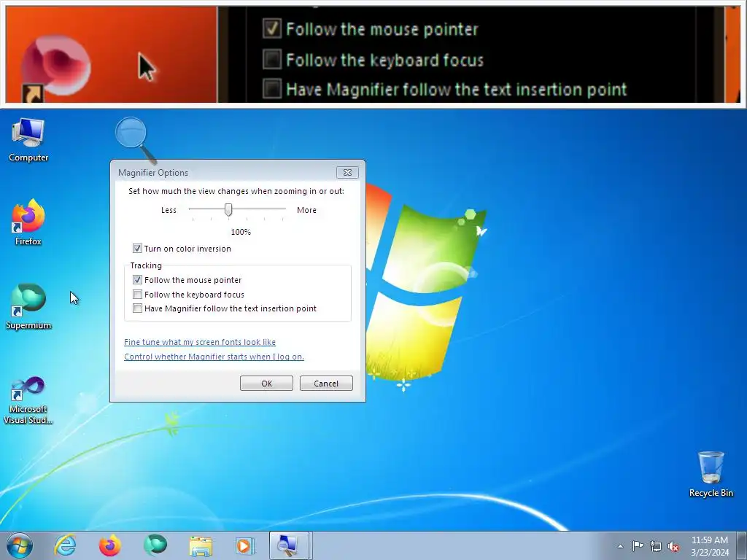The width and height of the screenshot is (747, 560).
Task: Open the Windows Start menu orb
Action: coord(20,545)
